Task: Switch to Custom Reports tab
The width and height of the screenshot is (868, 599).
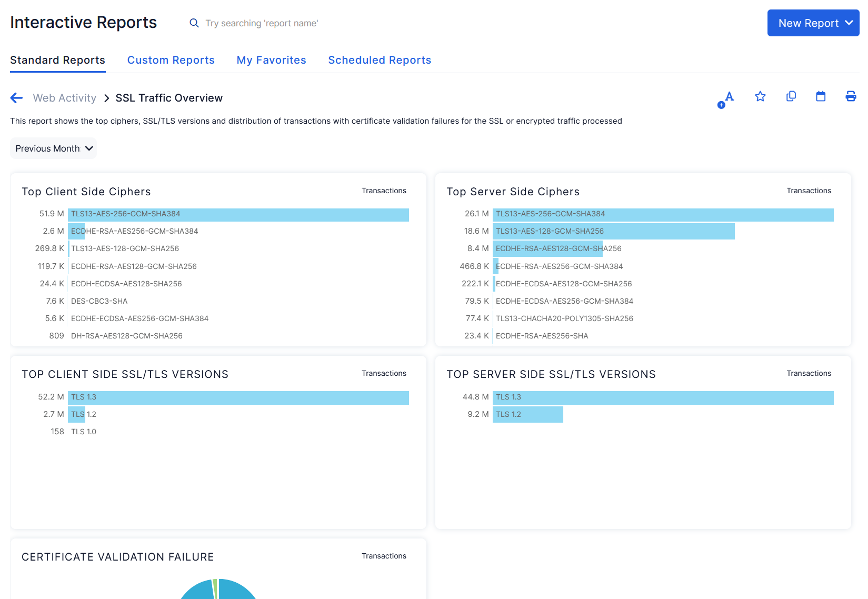Action: 171,60
